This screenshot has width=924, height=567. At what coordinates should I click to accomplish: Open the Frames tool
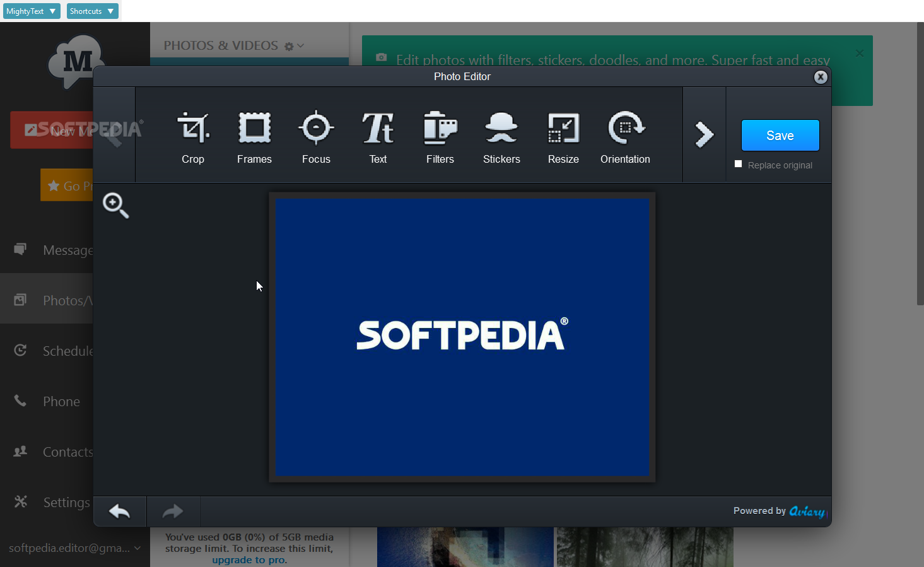point(254,137)
